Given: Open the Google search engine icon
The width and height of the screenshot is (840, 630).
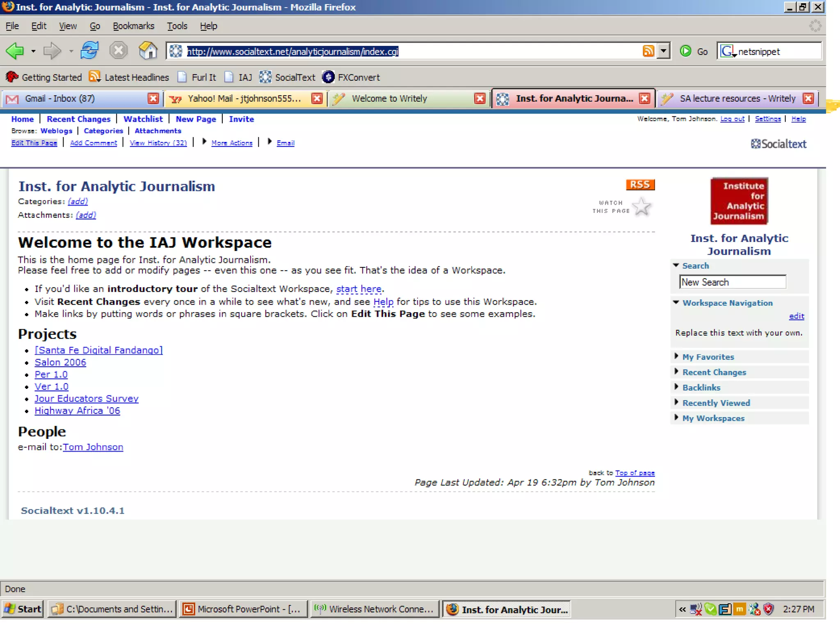Looking at the screenshot, I should click(x=727, y=51).
